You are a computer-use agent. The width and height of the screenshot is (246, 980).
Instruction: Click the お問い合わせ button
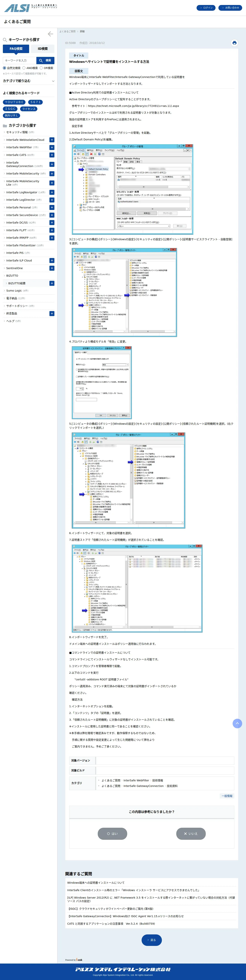(x=230, y=8)
